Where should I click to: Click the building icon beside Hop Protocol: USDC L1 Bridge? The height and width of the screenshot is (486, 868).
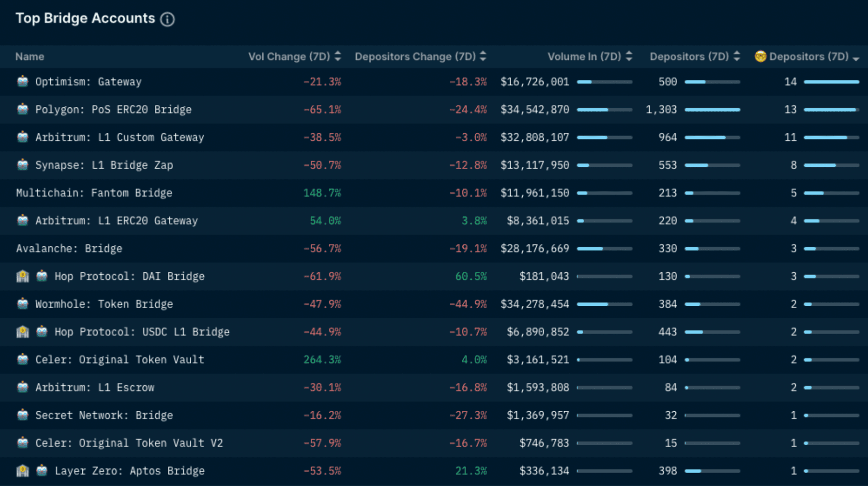pyautogui.click(x=23, y=332)
